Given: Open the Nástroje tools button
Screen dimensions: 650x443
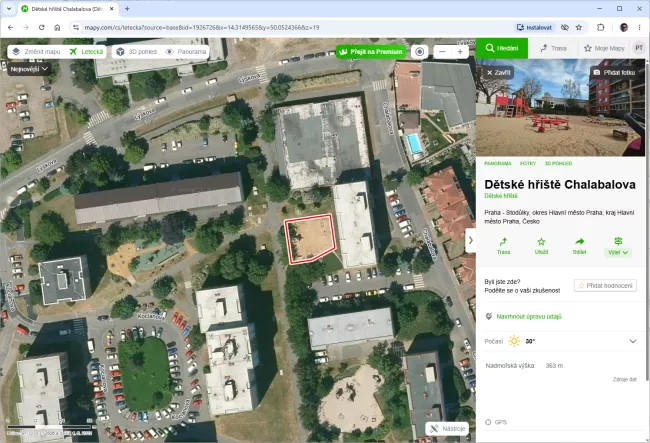Looking at the screenshot, I should pos(447,428).
